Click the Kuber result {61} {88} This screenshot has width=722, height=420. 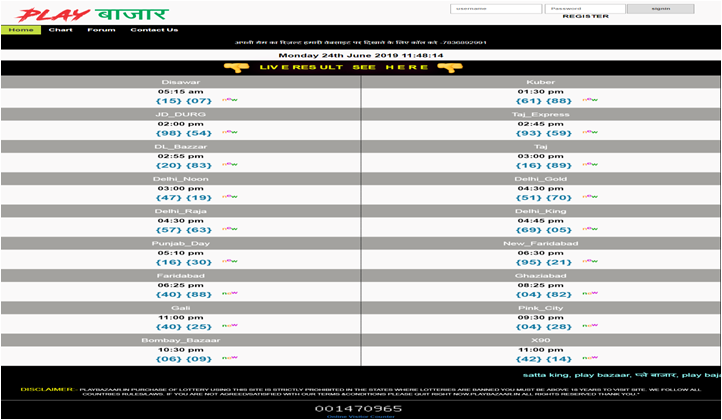[544, 101]
